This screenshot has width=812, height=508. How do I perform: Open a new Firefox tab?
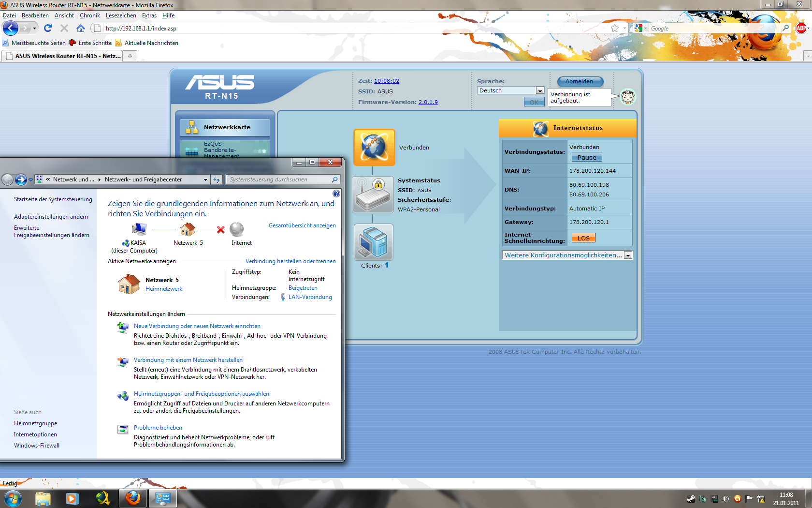point(130,56)
